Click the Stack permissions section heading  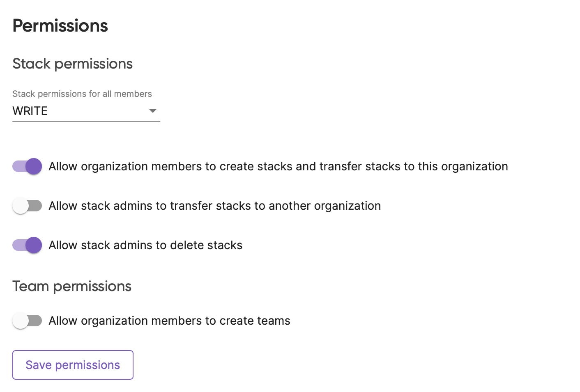pos(72,64)
